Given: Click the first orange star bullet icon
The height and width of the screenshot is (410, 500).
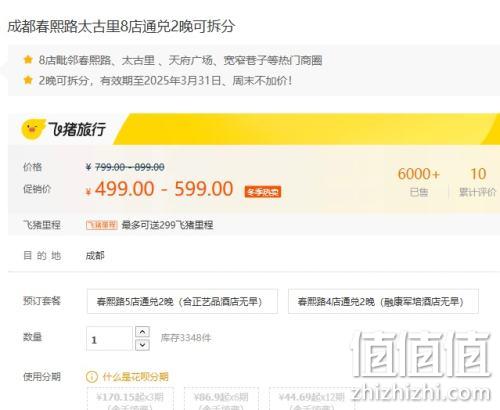Looking at the screenshot, I should 28,60.
